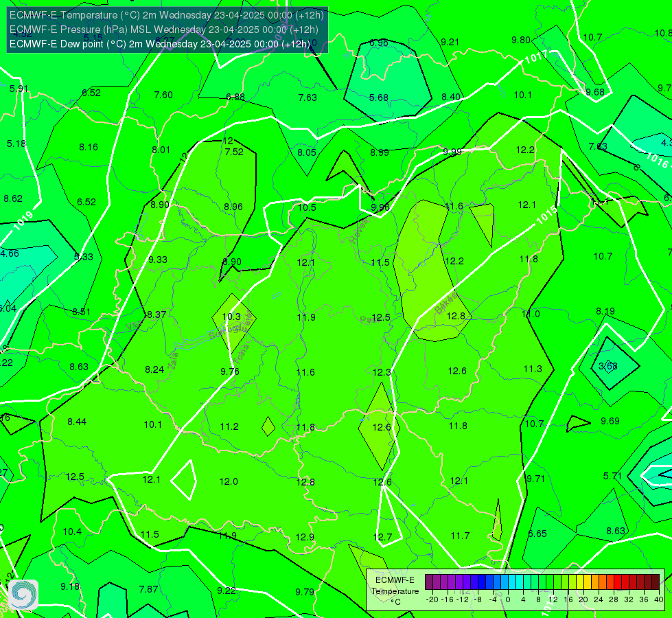Click the 1019 isobar label
Viewport: 672px width, 618px height.
pos(23,221)
